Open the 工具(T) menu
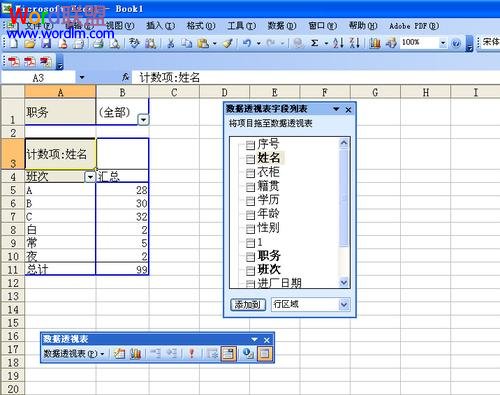 (242, 26)
